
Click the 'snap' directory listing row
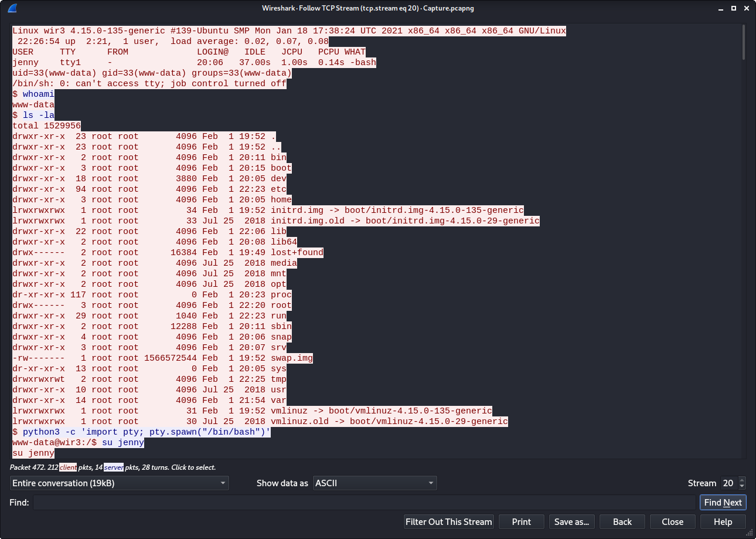click(x=152, y=337)
